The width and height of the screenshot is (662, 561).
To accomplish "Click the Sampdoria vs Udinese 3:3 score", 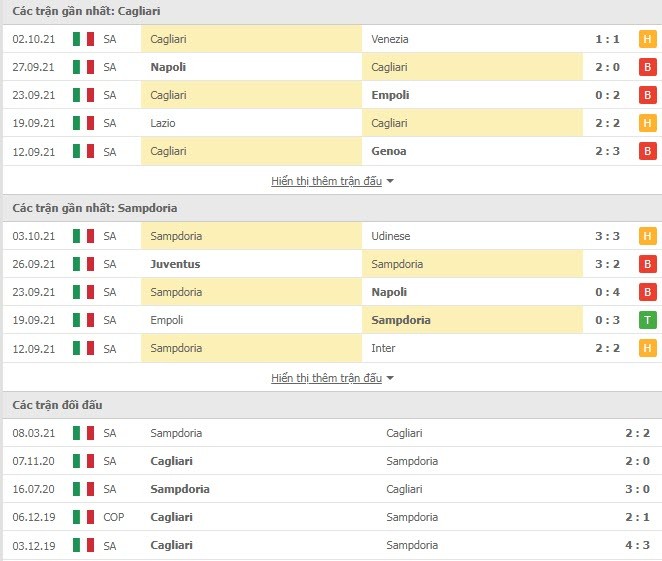I will pyautogui.click(x=607, y=236).
